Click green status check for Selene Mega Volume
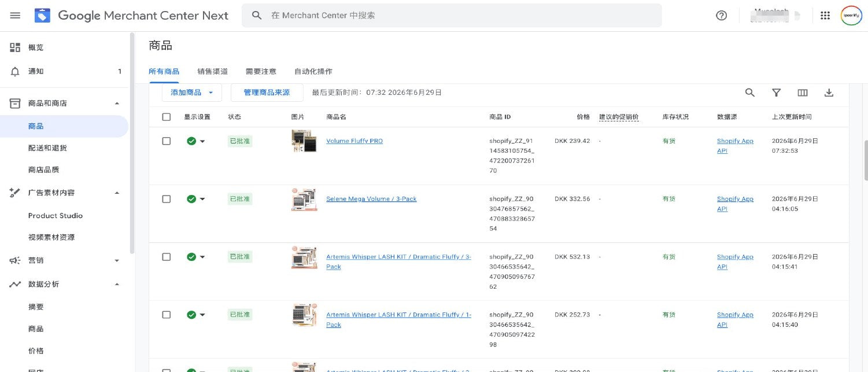The image size is (868, 372). (191, 199)
